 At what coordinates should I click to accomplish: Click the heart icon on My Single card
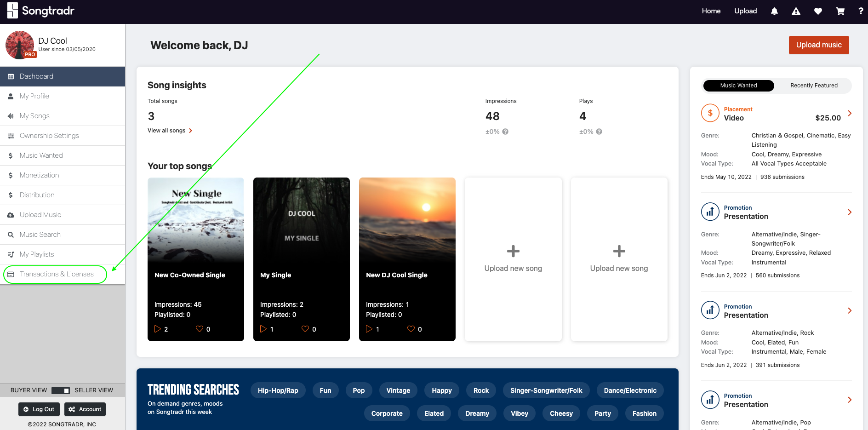[x=305, y=329]
